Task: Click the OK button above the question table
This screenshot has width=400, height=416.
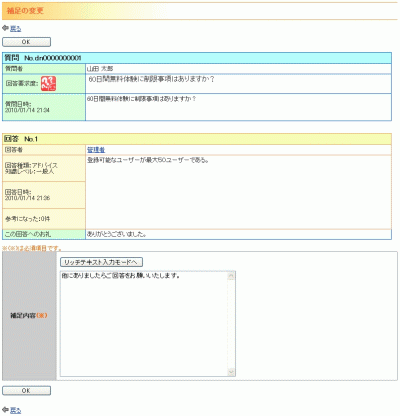Action: tap(26, 42)
